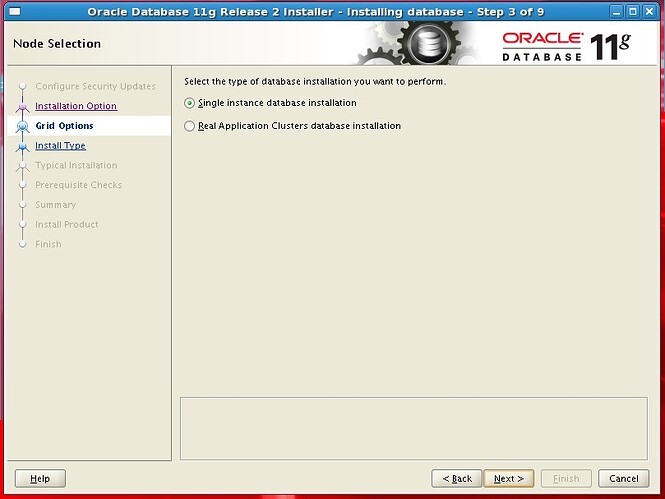Minimize the installer window
665x499 pixels.
(x=616, y=11)
